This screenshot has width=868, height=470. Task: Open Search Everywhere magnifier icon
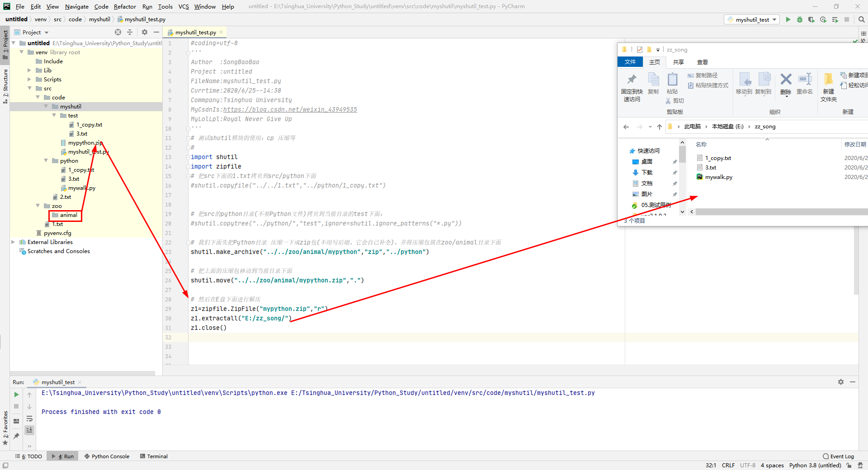pos(861,19)
